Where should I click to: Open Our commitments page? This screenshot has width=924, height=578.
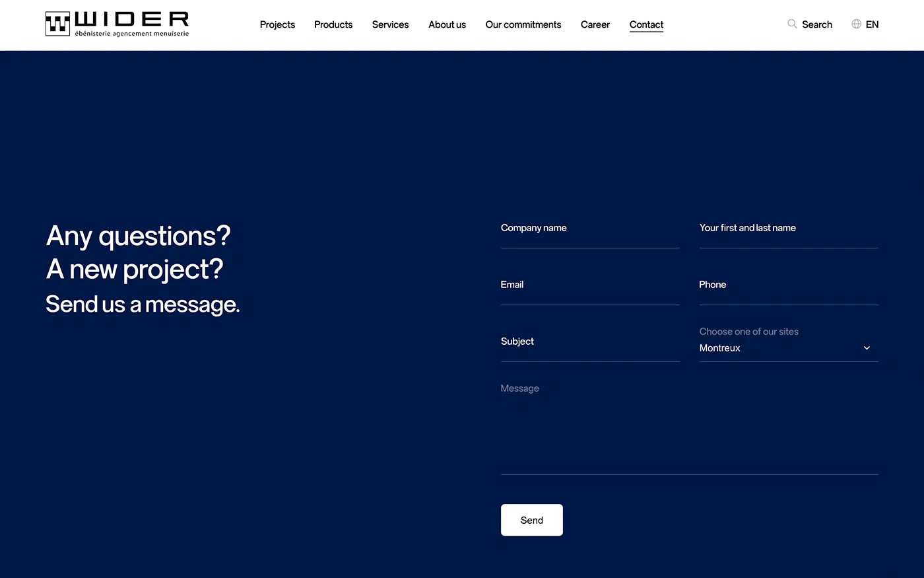coord(523,24)
